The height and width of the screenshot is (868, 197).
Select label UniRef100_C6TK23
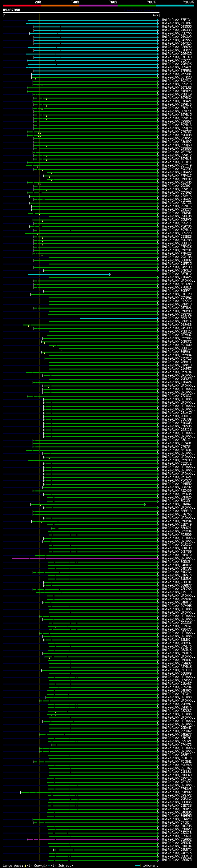[177, 78]
